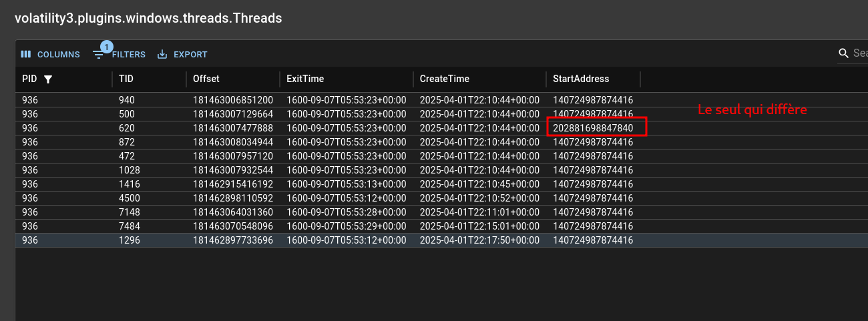Sort by the Offset column header

(206, 79)
